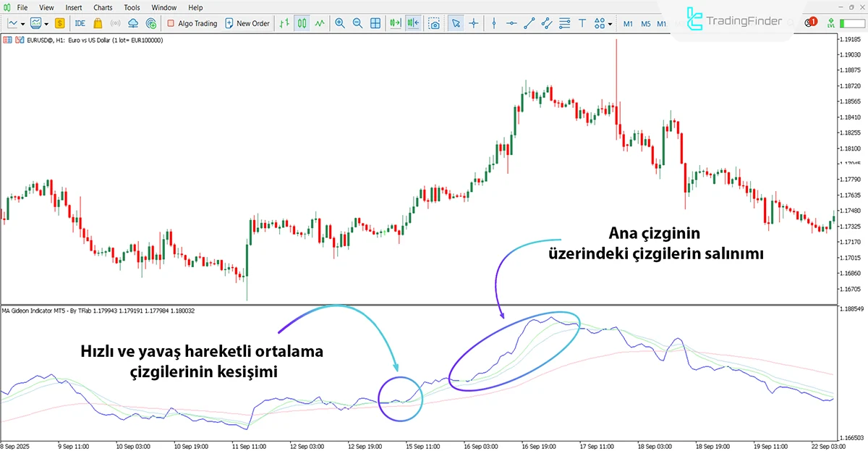Open the Market with the shopping bag icon
Viewport: 868px width, 451px height.
click(x=97, y=23)
